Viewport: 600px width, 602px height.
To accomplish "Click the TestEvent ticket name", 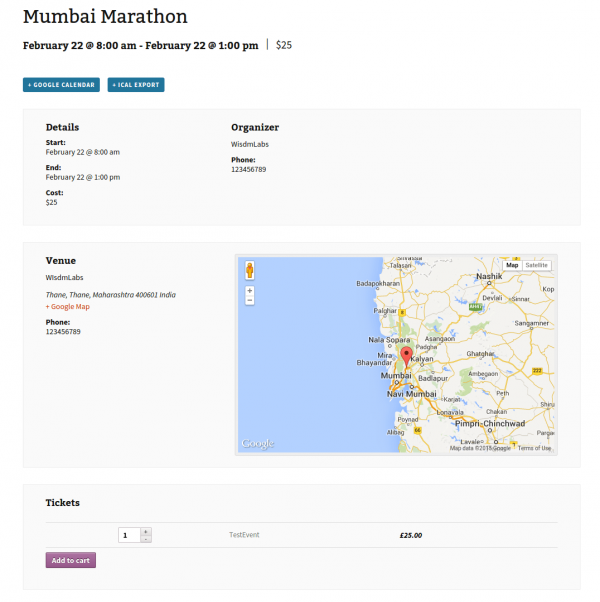I will [x=244, y=535].
